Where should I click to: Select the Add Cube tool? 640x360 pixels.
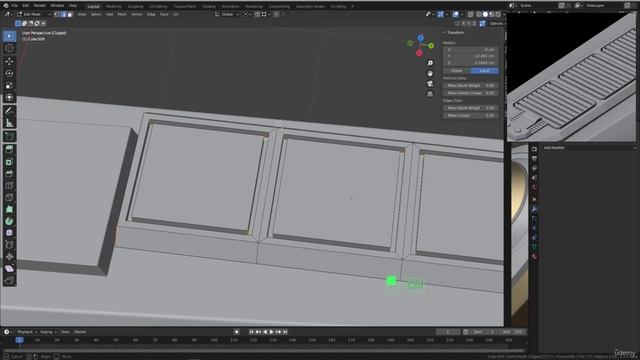pos(9,136)
